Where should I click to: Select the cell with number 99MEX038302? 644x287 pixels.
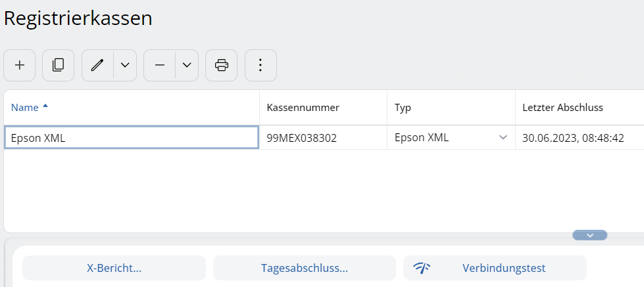(x=322, y=138)
